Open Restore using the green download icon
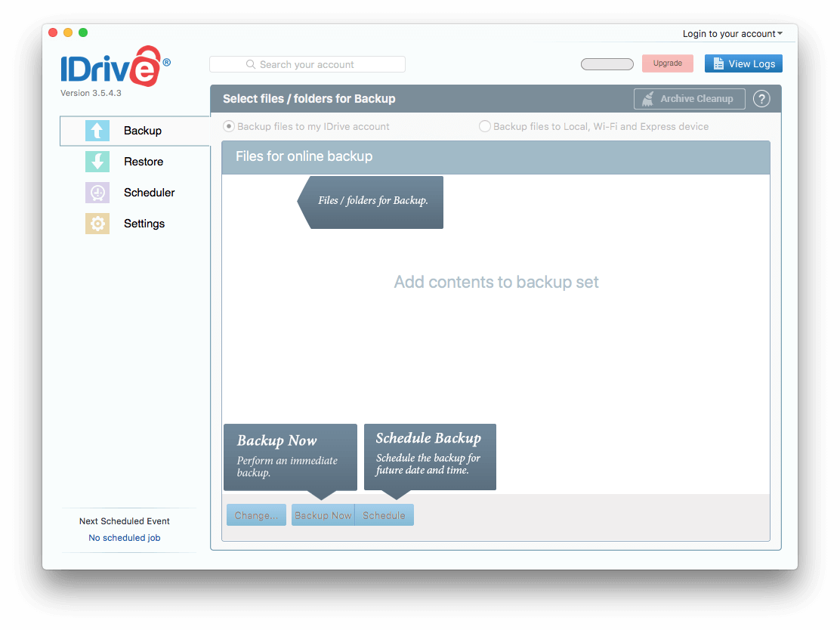This screenshot has width=840, height=630. click(x=97, y=162)
